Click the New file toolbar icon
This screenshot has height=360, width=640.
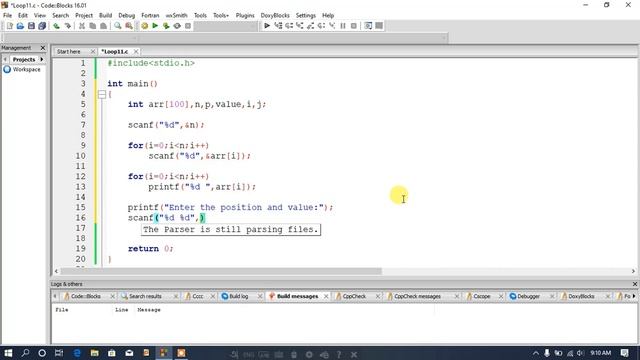point(9,26)
